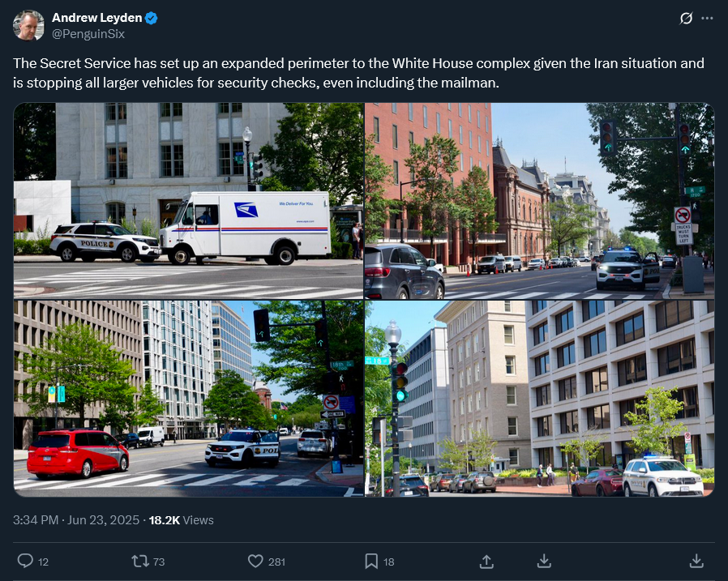
Task: Bookmark this post
Action: click(x=371, y=561)
